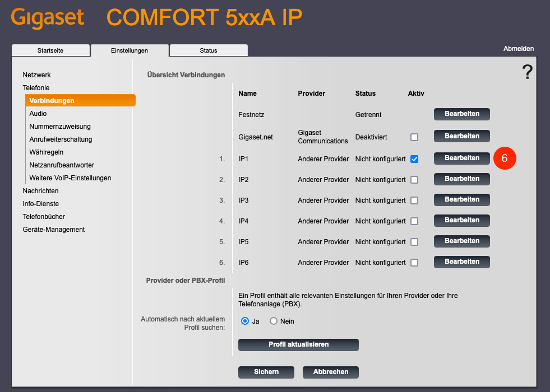Open the help question mark icon

(527, 72)
